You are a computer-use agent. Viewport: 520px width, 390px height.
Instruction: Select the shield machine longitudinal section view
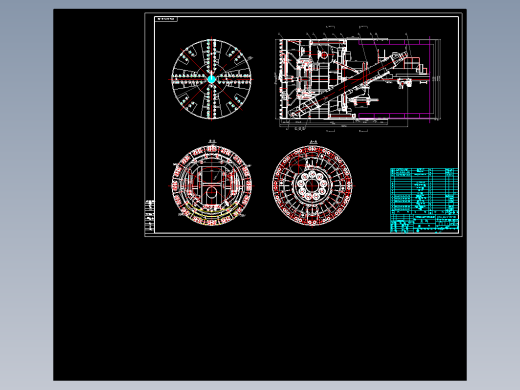click(358, 79)
